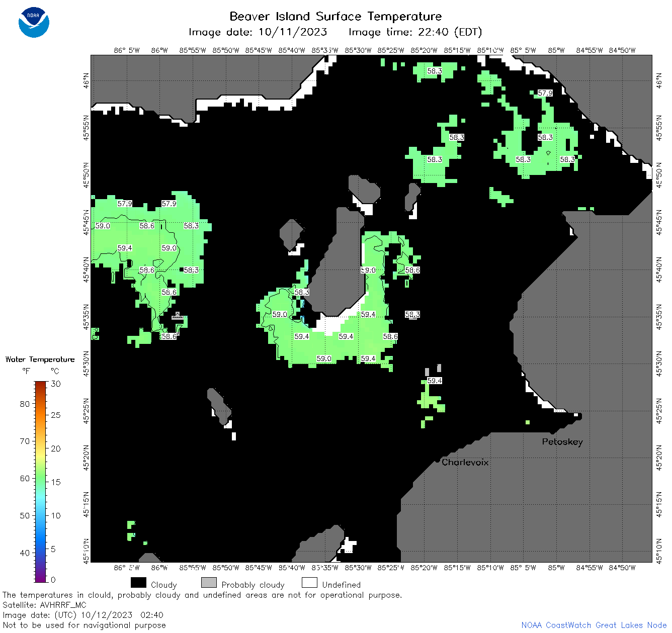Click the 45°50'N label on left axis
672x633 pixels.
click(x=87, y=174)
